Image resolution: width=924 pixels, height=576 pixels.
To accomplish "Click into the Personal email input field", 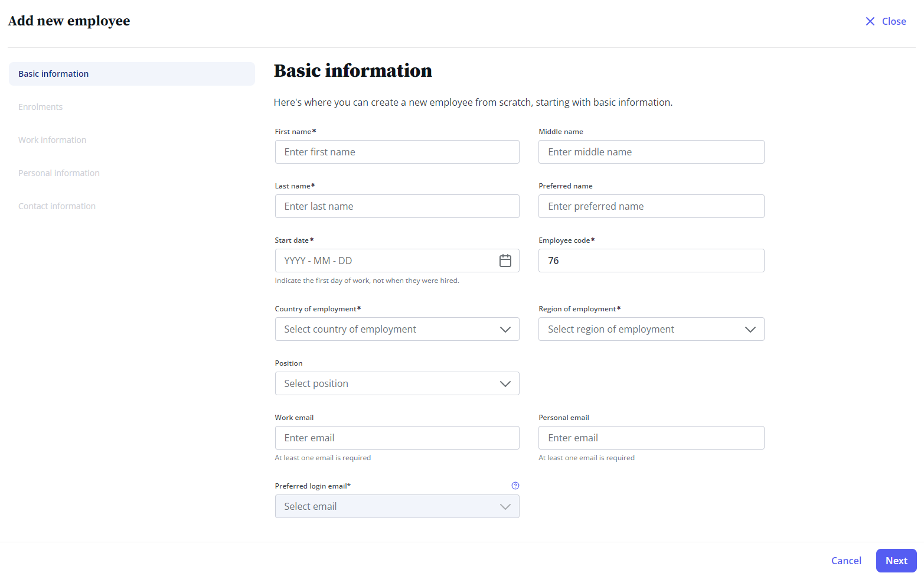I will click(651, 438).
